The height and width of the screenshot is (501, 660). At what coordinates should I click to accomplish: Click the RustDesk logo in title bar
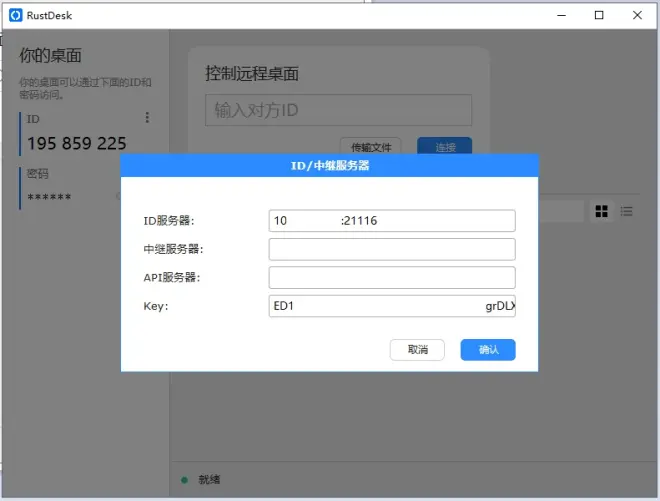point(15,15)
